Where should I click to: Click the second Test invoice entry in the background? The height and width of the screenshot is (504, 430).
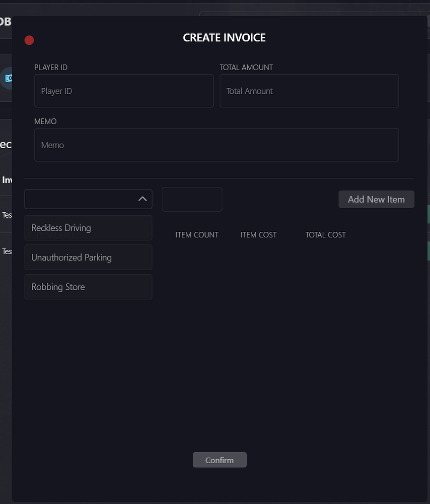[7, 251]
